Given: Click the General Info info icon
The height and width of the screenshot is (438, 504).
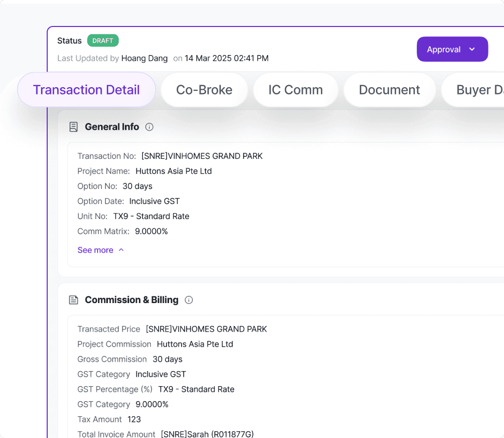Looking at the screenshot, I should (x=149, y=127).
